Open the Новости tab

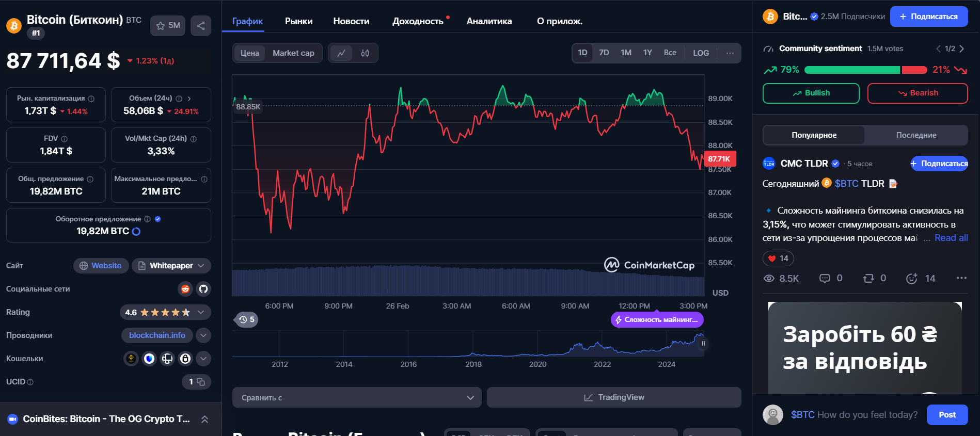tap(351, 21)
